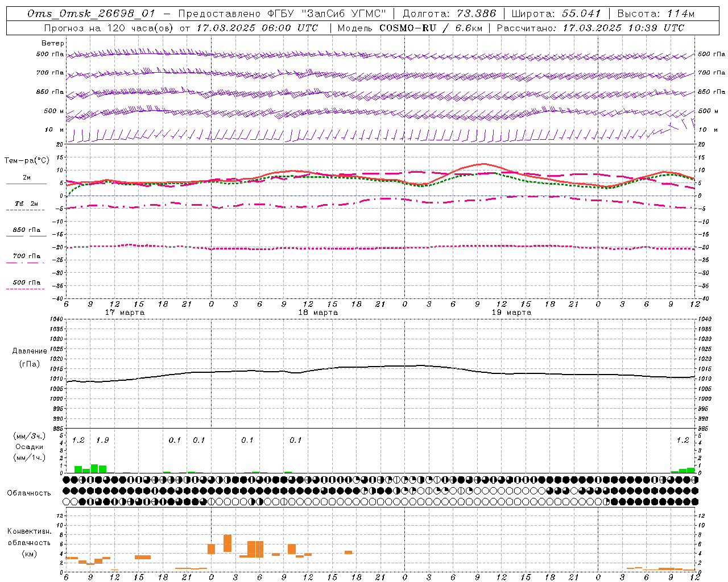
Task: Click the (мм/1ч.) precipitation unit label
Action: tap(30, 458)
